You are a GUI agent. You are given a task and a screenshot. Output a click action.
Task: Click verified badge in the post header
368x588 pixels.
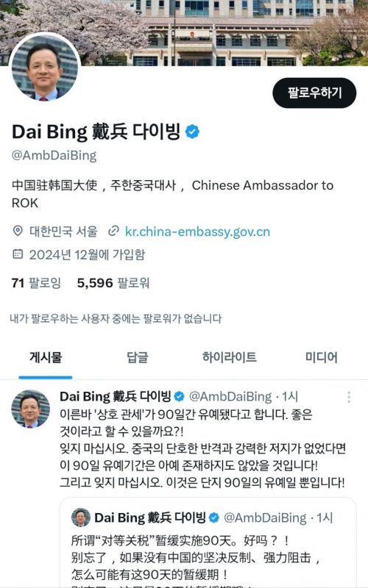pos(180,396)
